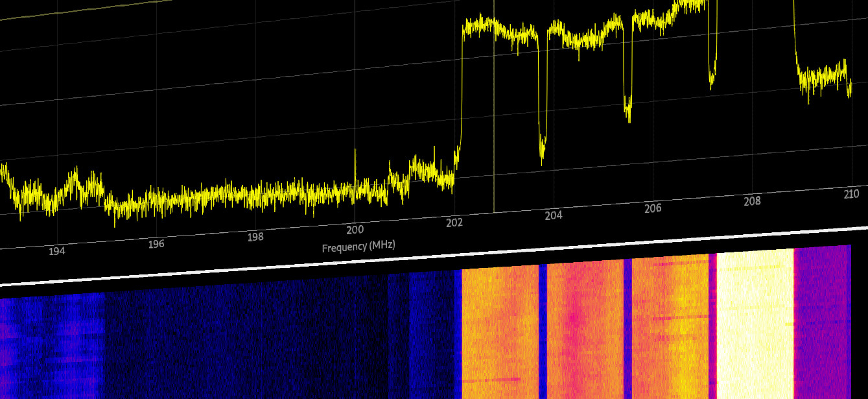
Task: Click the 208 frequency axis label
Action: (752, 201)
